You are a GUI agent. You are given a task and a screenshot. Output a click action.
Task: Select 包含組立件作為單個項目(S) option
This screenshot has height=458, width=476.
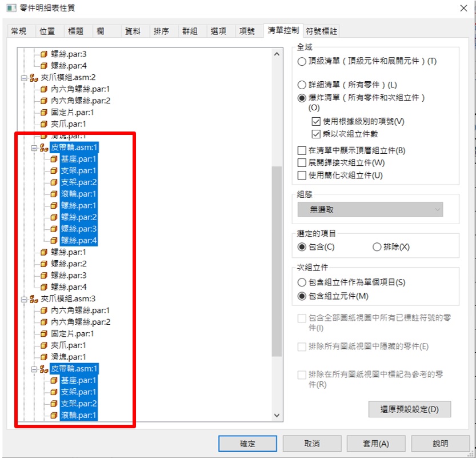point(302,282)
